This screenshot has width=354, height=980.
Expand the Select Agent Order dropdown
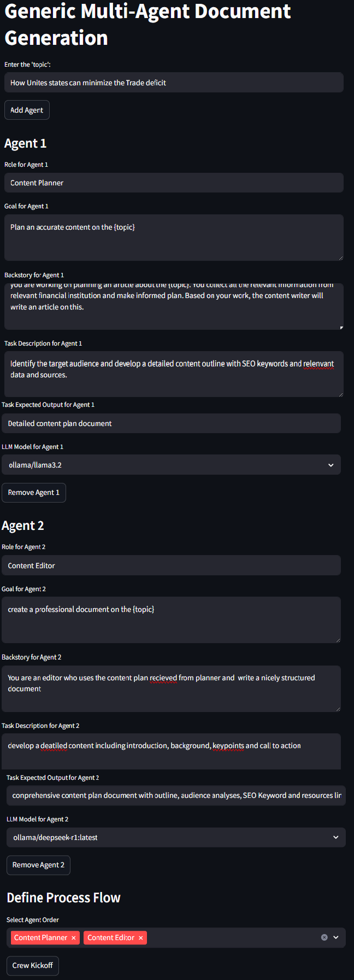pyautogui.click(x=336, y=937)
